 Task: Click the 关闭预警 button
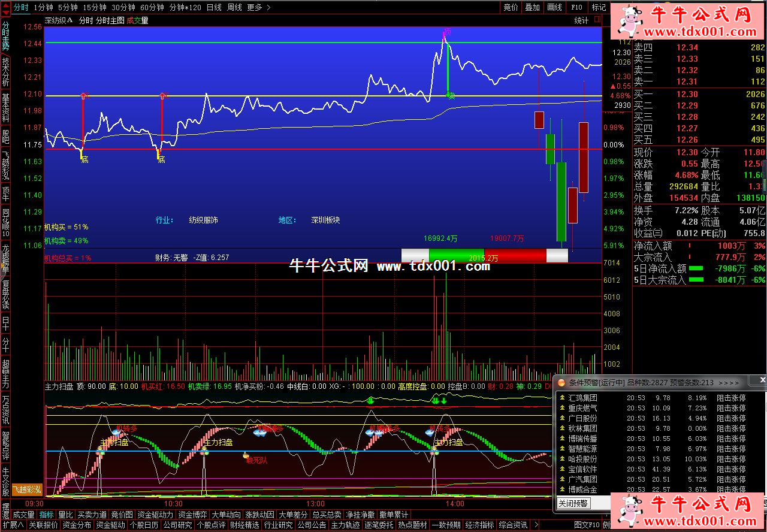[573, 503]
